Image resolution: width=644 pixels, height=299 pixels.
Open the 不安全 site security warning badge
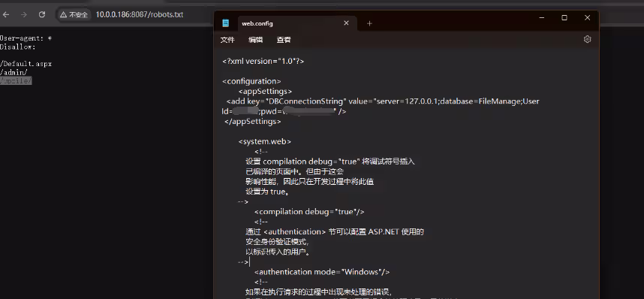point(74,15)
